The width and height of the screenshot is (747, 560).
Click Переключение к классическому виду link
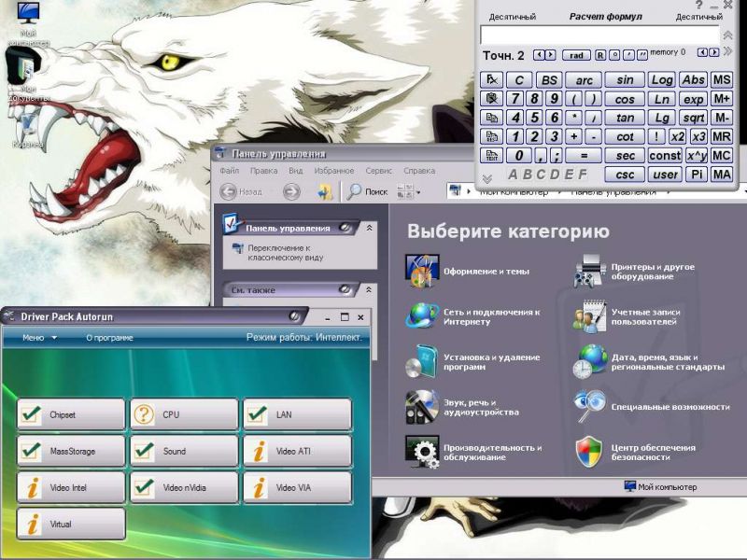(x=280, y=252)
